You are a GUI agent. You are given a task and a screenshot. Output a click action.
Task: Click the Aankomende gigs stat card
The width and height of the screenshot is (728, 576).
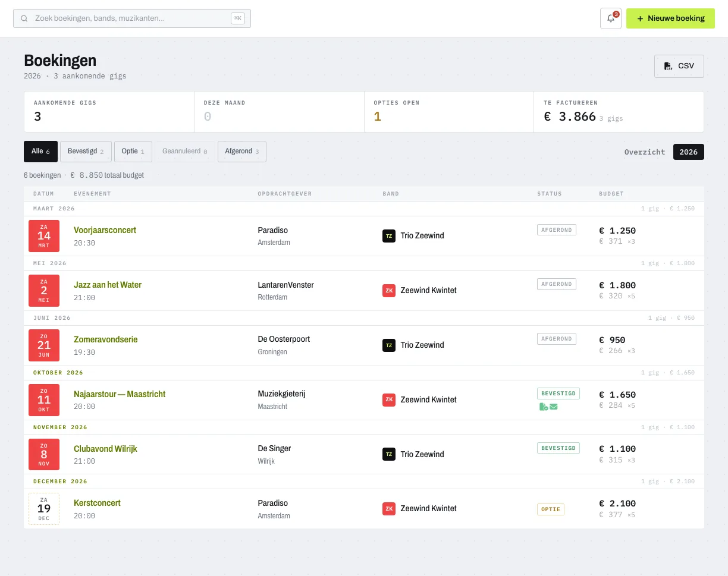click(x=109, y=112)
